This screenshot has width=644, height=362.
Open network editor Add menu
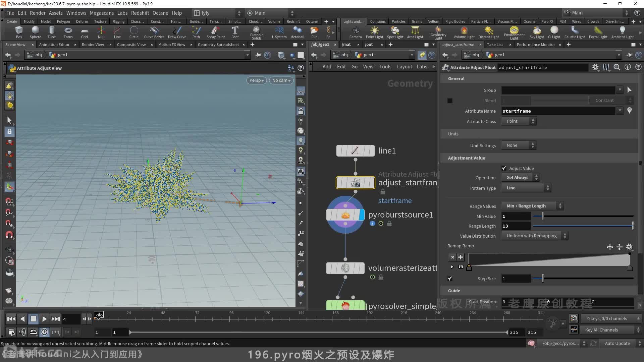coord(327,67)
